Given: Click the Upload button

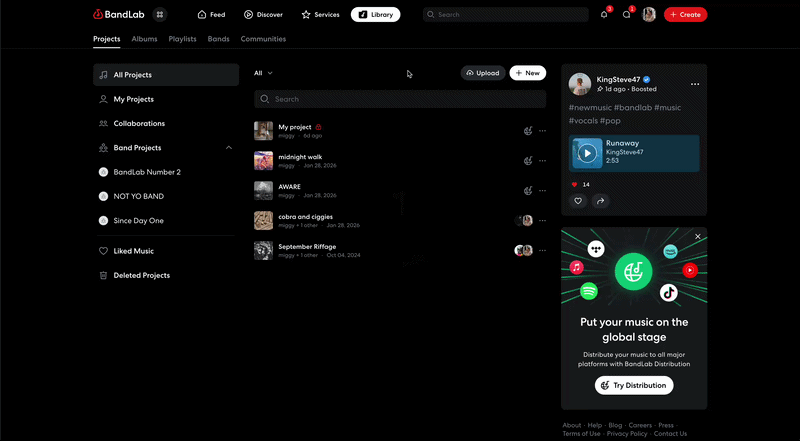Looking at the screenshot, I should pos(482,73).
